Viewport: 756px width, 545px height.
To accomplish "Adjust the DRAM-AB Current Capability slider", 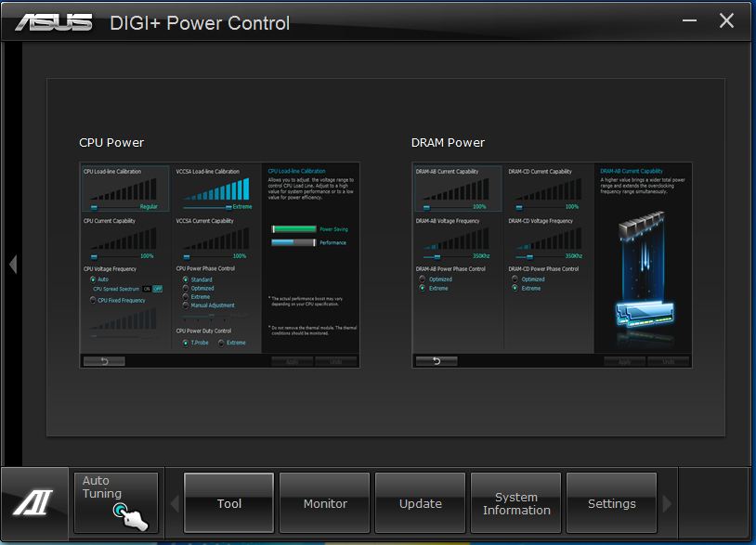I will coord(426,207).
